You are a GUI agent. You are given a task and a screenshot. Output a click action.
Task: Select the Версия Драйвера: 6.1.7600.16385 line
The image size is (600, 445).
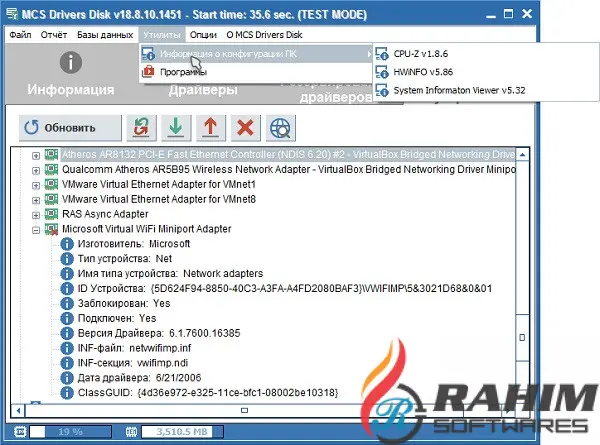tap(159, 334)
